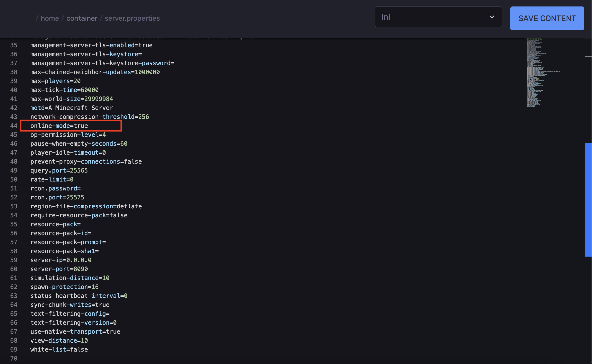Click the max-players=20 line

pyautogui.click(x=55, y=81)
